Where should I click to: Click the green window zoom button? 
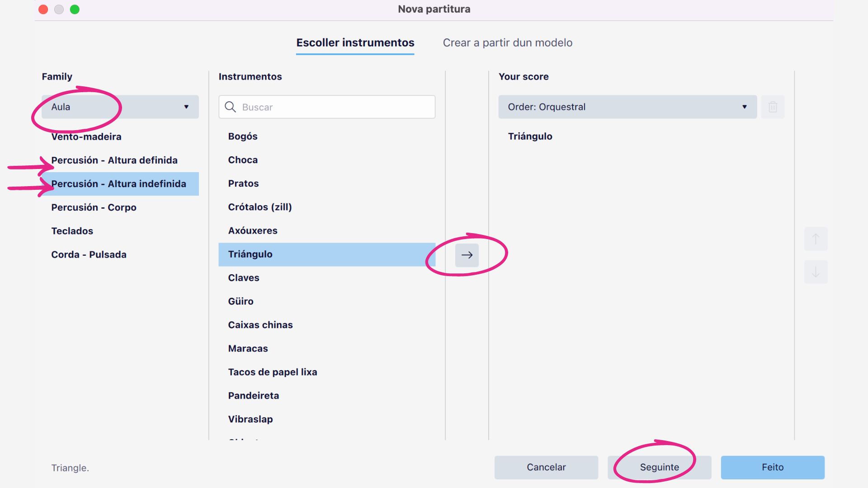(75, 9)
